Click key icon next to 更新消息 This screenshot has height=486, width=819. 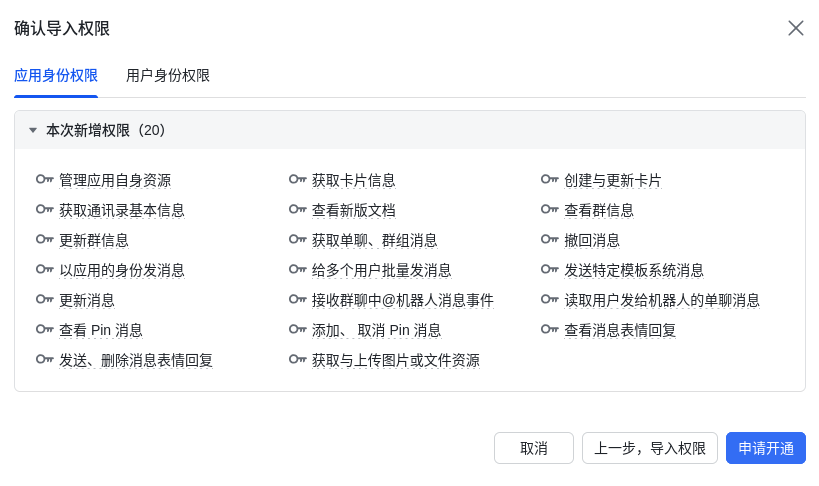tap(44, 300)
